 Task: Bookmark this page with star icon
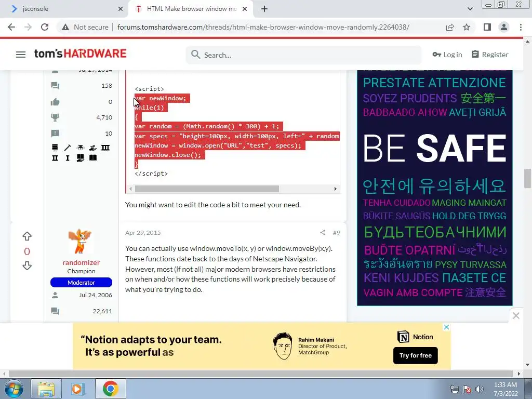[x=467, y=27]
